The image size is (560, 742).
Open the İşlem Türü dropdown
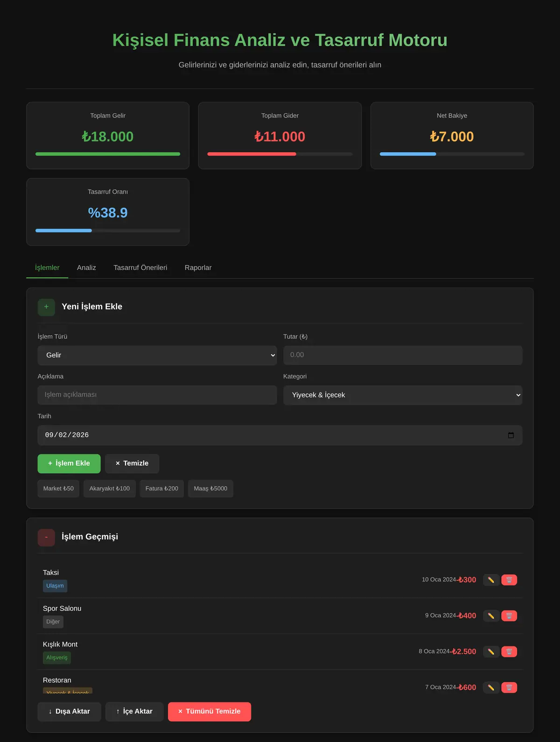157,355
